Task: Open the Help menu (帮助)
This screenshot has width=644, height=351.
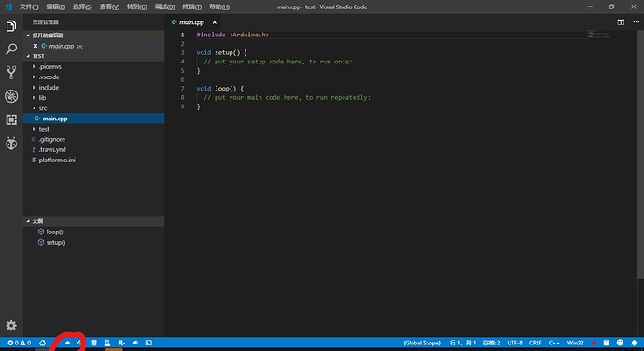Action: (x=219, y=7)
